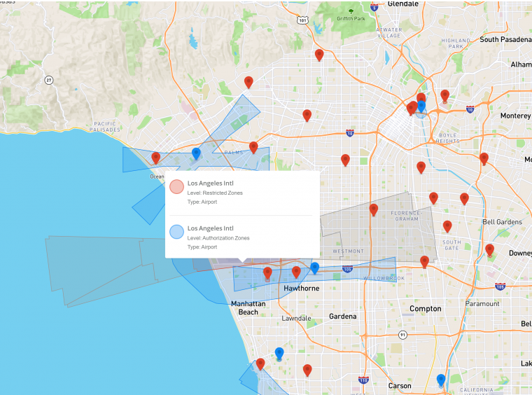Select the red pin above the South Gate label
The height and width of the screenshot is (395, 532).
(x=447, y=226)
